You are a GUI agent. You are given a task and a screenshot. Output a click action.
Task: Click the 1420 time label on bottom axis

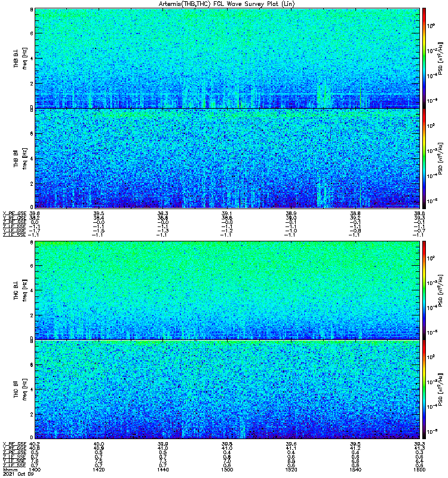point(99,470)
